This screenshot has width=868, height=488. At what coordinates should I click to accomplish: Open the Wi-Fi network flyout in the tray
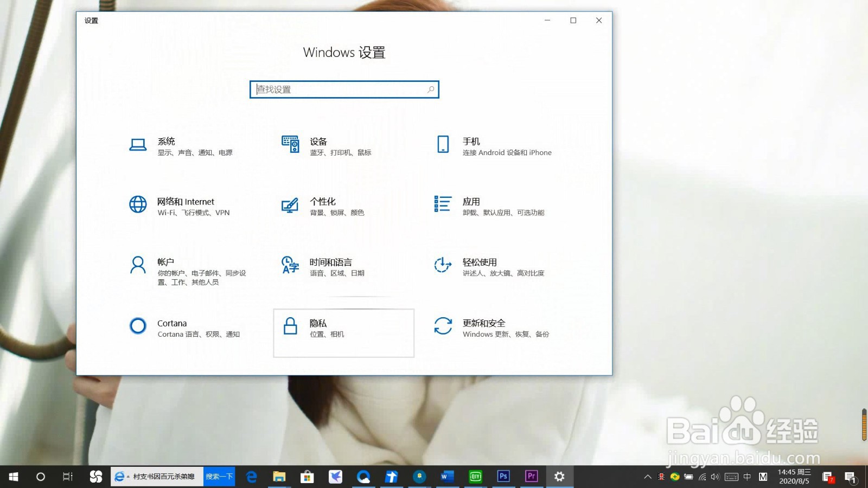click(x=703, y=477)
